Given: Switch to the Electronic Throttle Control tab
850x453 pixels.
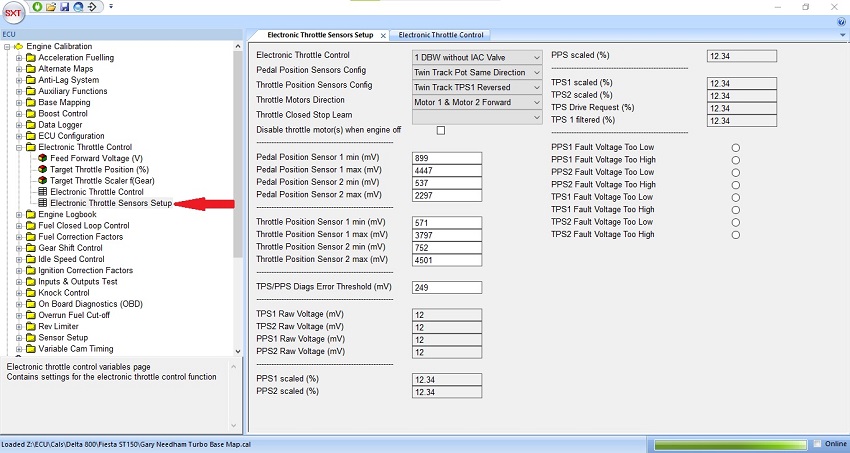Looking at the screenshot, I should coord(441,35).
